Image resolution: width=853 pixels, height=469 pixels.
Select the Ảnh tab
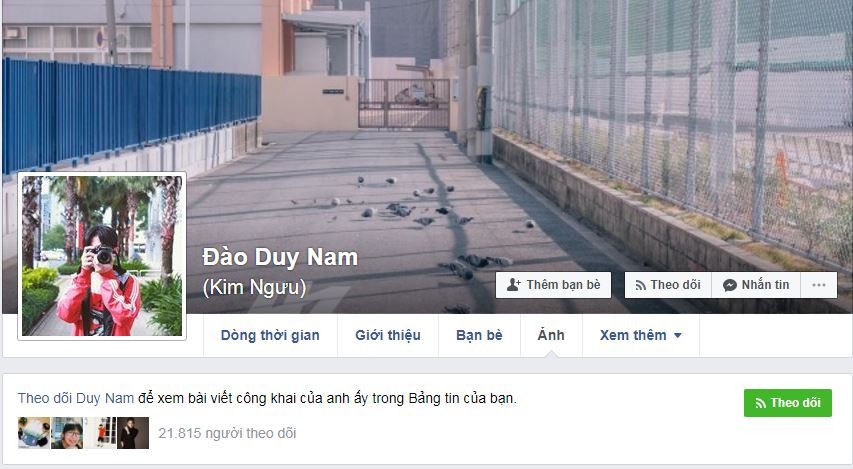[551, 335]
